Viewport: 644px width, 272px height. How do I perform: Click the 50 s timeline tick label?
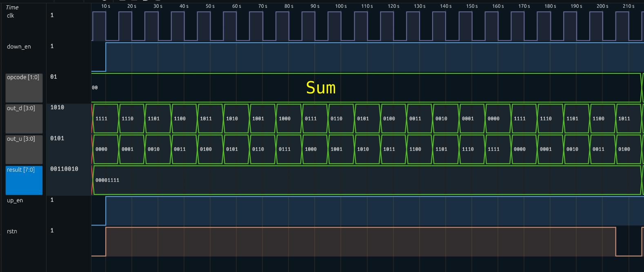(210, 6)
